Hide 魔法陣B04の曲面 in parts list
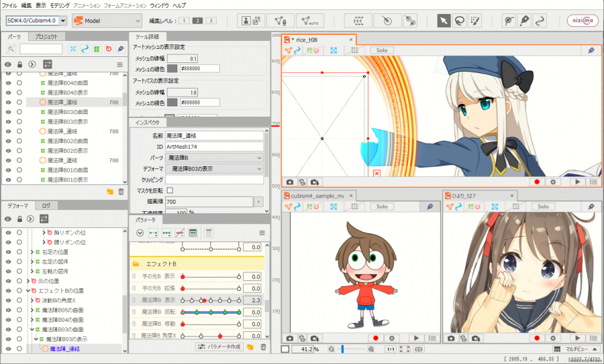The height and width of the screenshot is (364, 604). click(x=8, y=82)
